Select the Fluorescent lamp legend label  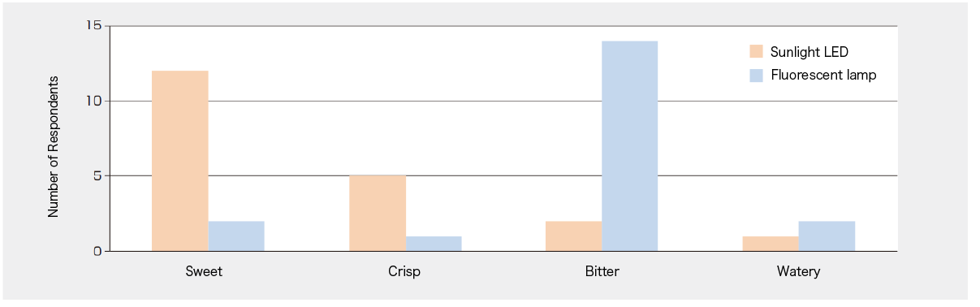tap(822, 76)
